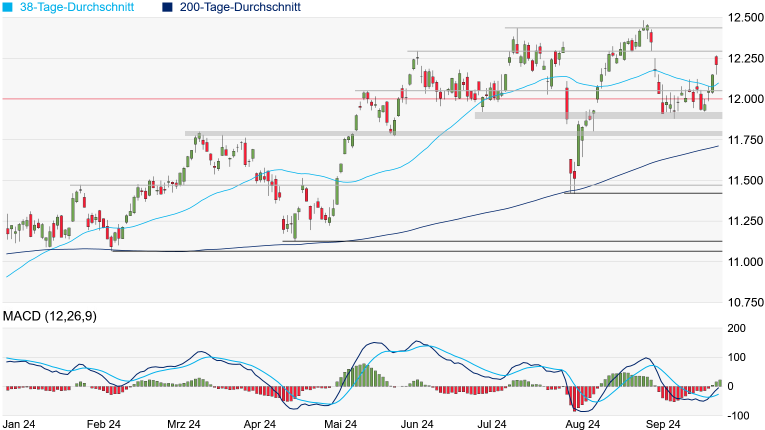
Task: Click the Jan 24 date axis label
Action: (x=19, y=423)
